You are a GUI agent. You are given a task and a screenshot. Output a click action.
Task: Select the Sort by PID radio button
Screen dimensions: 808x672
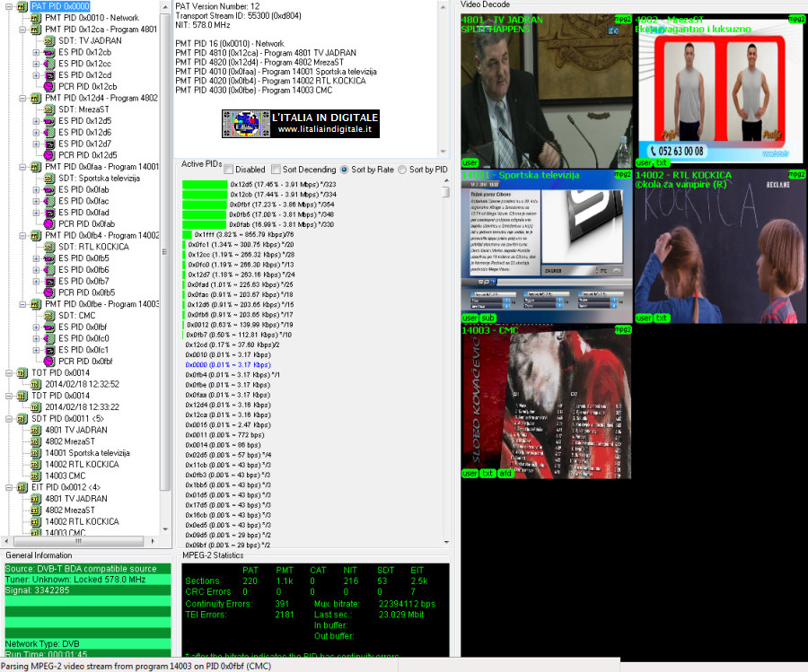[402, 170]
